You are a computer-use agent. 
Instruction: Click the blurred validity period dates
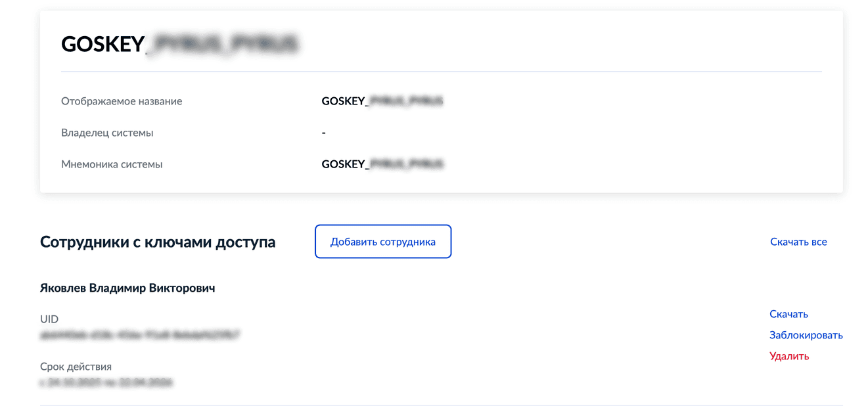pos(106,382)
